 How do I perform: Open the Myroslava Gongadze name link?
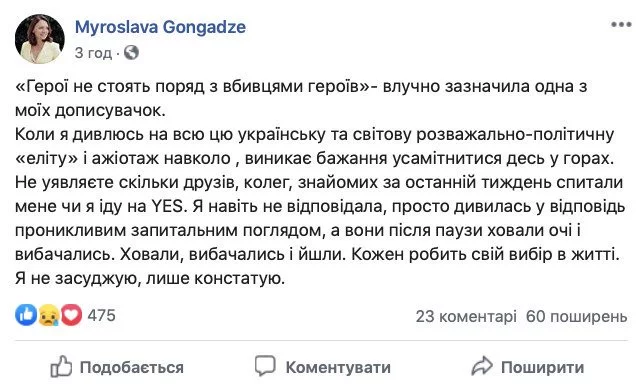pos(160,27)
